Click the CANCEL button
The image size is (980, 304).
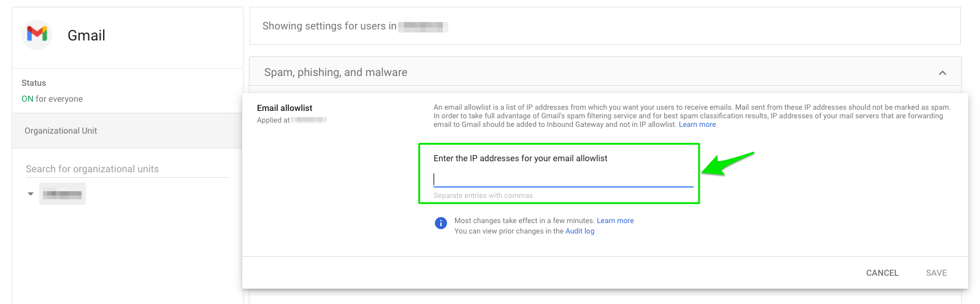pos(882,273)
